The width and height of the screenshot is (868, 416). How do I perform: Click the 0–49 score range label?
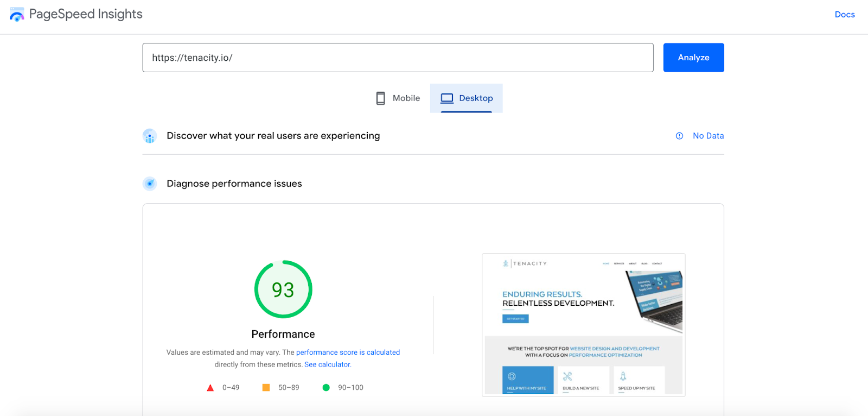tap(231, 388)
